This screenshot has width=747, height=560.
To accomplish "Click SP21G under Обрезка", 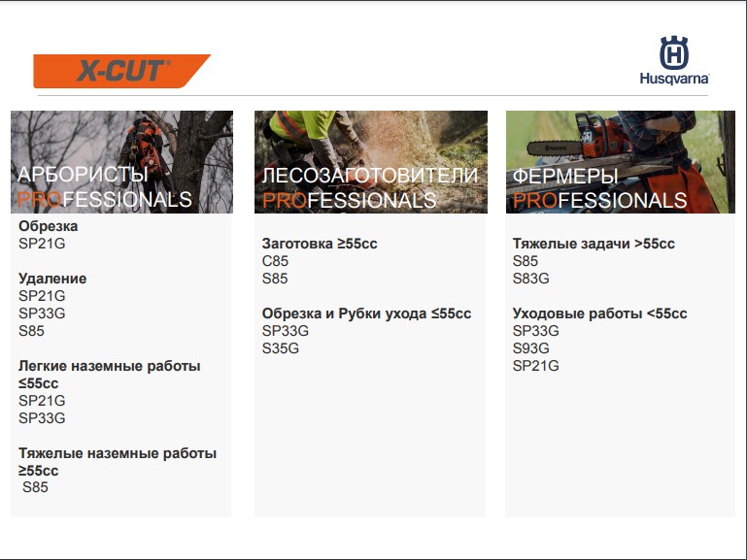I will (42, 244).
